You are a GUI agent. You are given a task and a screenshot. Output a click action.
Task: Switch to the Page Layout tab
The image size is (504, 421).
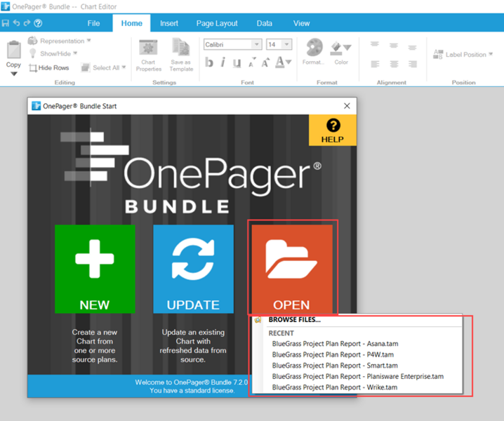pyautogui.click(x=217, y=23)
